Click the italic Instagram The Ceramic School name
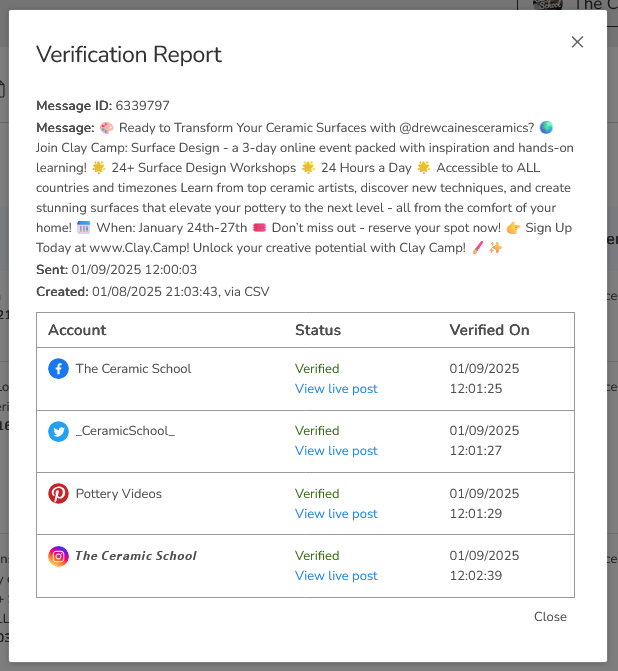The height and width of the screenshot is (671, 618). pyautogui.click(x=136, y=556)
